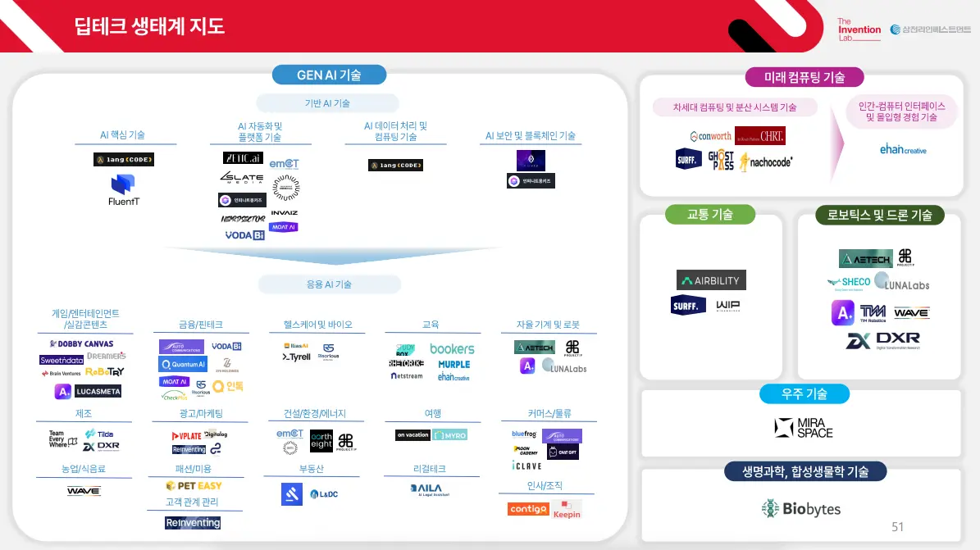Click the bookers logo under 교육
This screenshot has width=980, height=550.
tap(452, 348)
